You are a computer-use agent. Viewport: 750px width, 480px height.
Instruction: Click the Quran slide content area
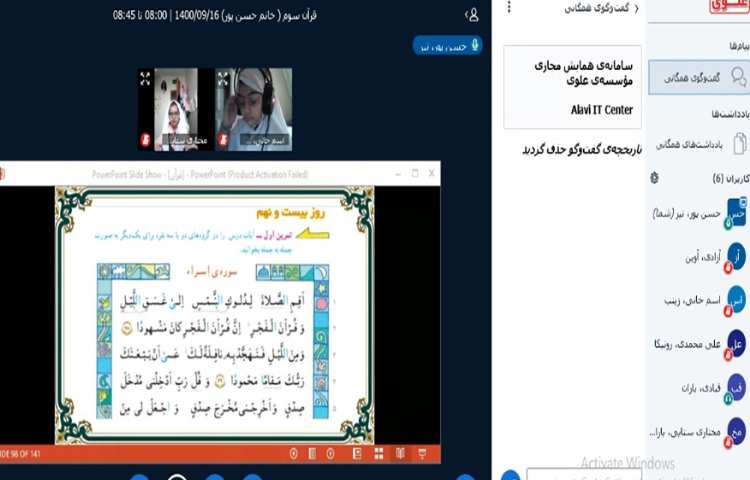pyautogui.click(x=215, y=316)
